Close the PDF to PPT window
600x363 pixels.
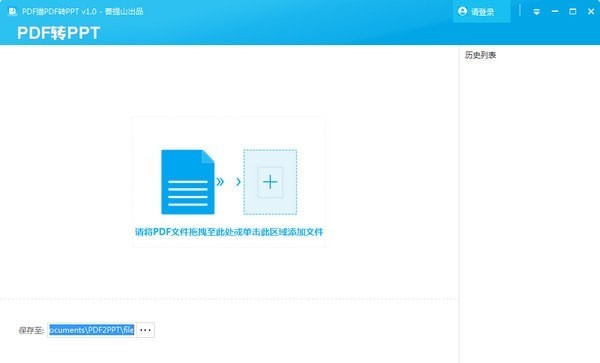click(591, 11)
